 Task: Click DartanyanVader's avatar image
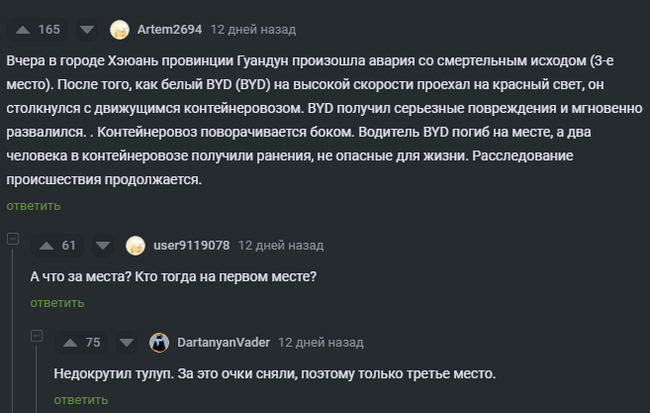pos(160,342)
